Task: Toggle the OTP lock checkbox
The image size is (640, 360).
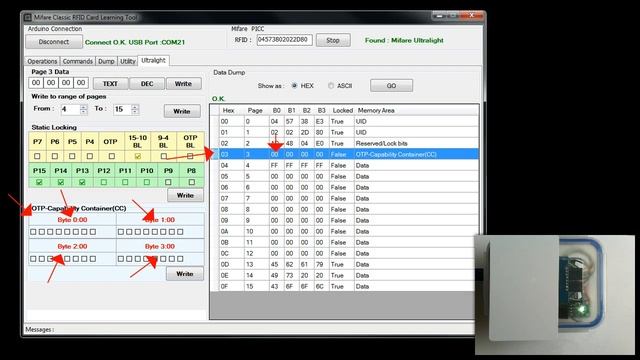Action: tap(111, 156)
